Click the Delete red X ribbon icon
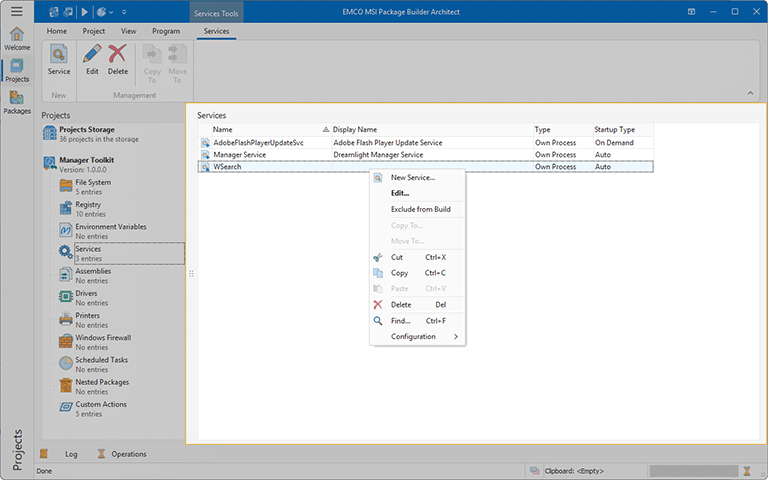This screenshot has height=480, width=768. (118, 56)
